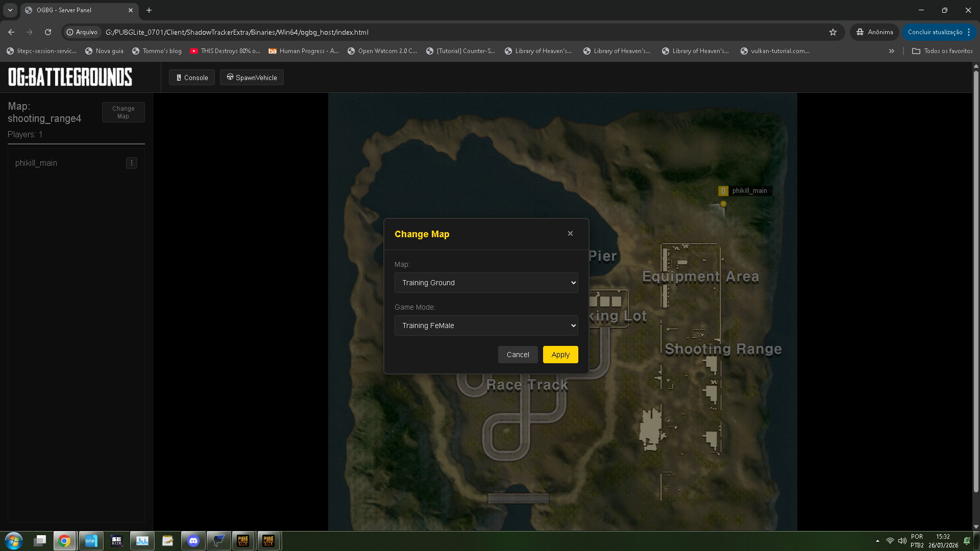Open the first PUBG Lite taskbar icon
980x551 pixels.
243,541
